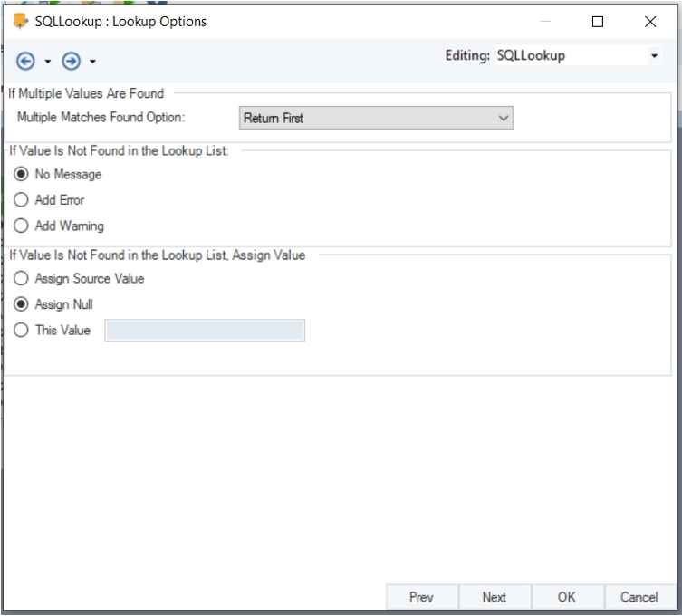Click the back navigation arrow icon
Viewport: 682px width, 616px height.
coord(25,61)
